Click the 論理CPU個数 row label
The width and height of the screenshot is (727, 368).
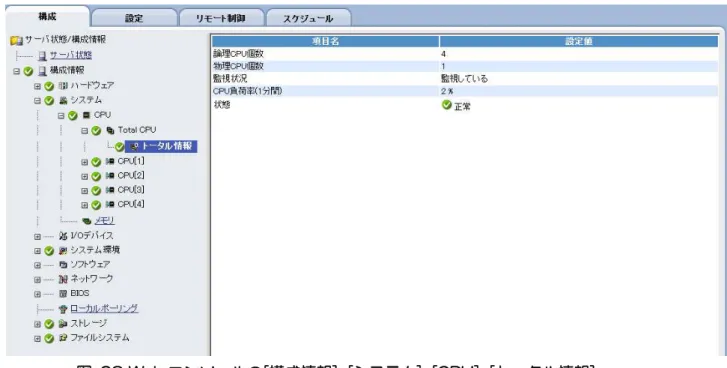click(x=238, y=54)
